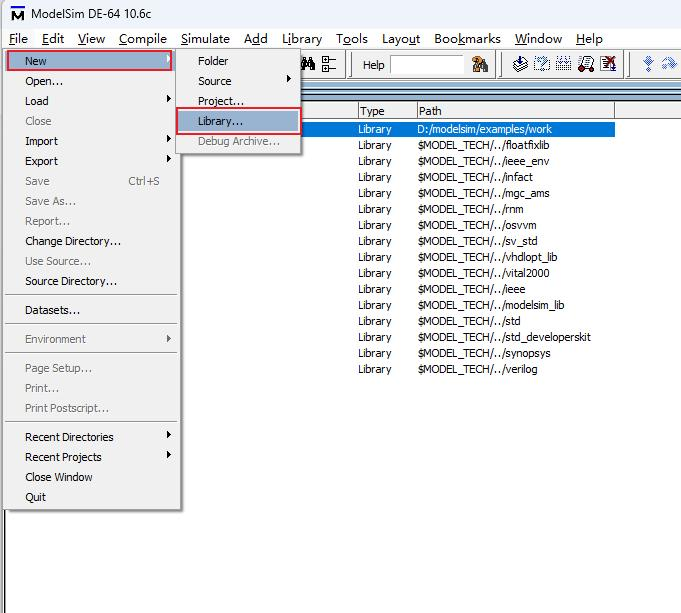Choose Source Directory... from File menu
The height and width of the screenshot is (613, 681).
coord(89,281)
